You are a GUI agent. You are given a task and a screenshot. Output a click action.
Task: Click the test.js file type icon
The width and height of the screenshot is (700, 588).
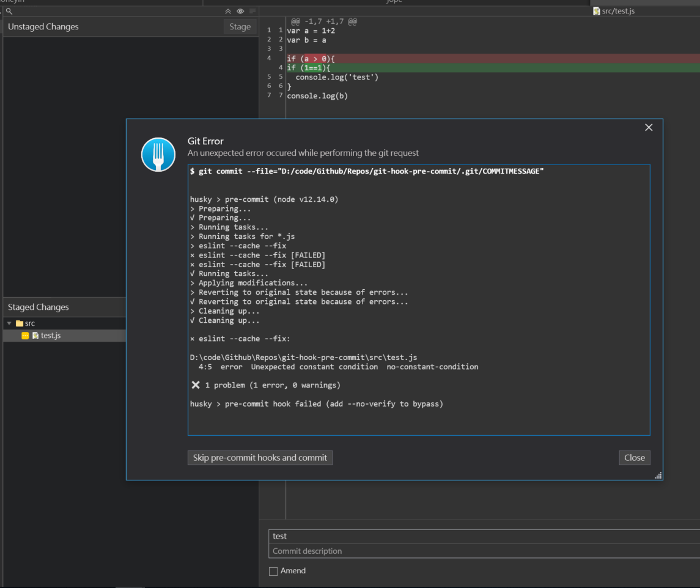point(35,336)
